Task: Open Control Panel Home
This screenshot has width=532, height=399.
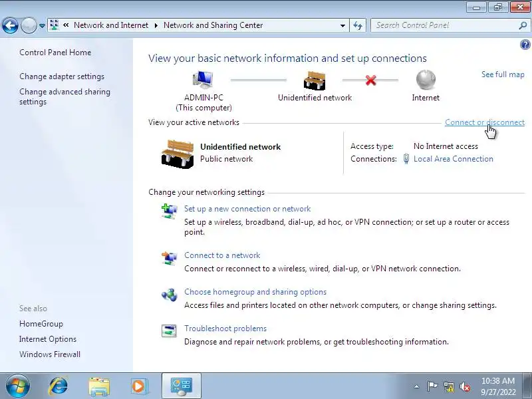Action: (55, 53)
